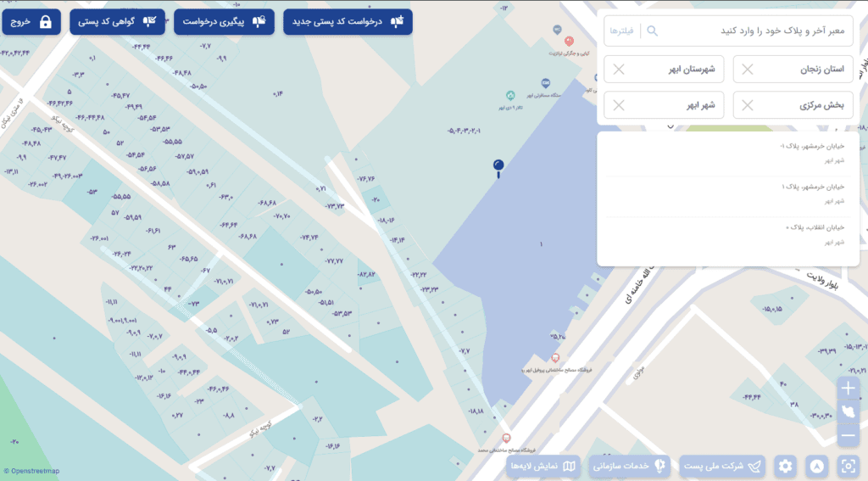Open map settings gear icon
The image size is (868, 481).
(785, 466)
